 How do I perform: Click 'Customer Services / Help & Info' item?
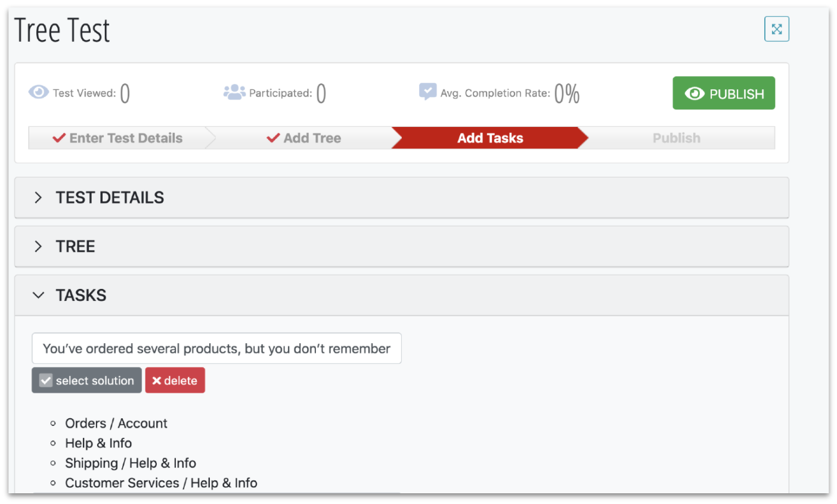point(161,483)
